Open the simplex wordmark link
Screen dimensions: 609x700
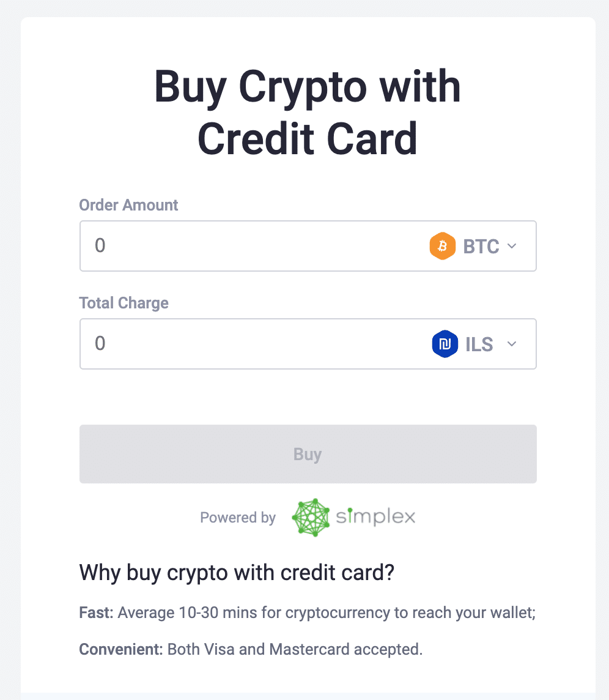(375, 516)
